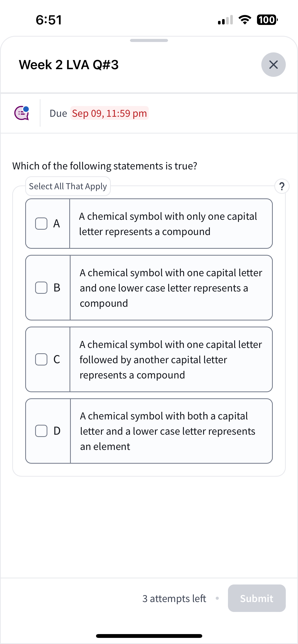Viewport: 298px width, 644px height.
Task: Tap the Sep 09 due date badge
Action: tap(109, 113)
